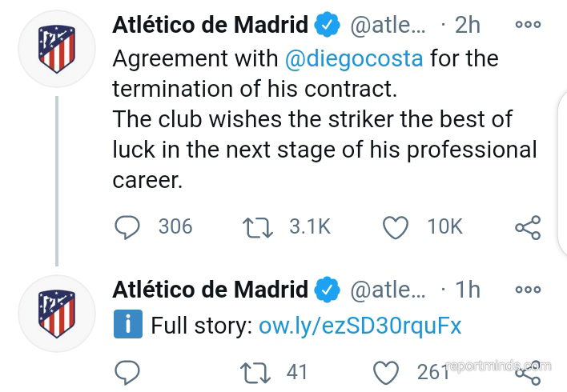Like the contract termination tweet
The image size is (567, 392).
coord(396,227)
